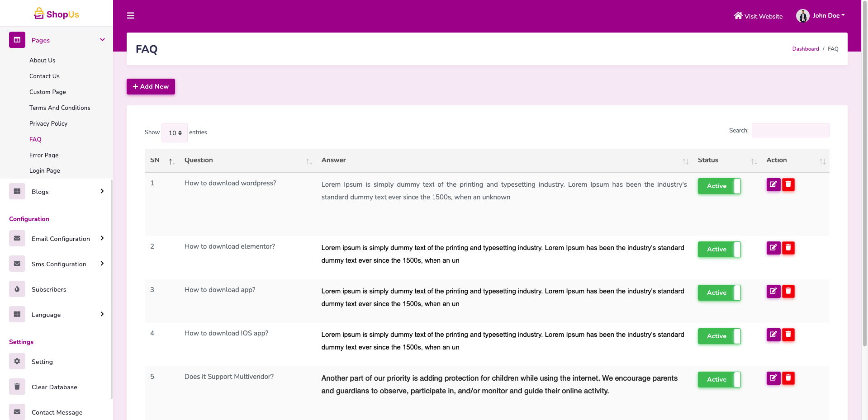Screen dimensions: 868x420
Task: Disable Active status for 'How to download app?'
Action: click(x=719, y=293)
